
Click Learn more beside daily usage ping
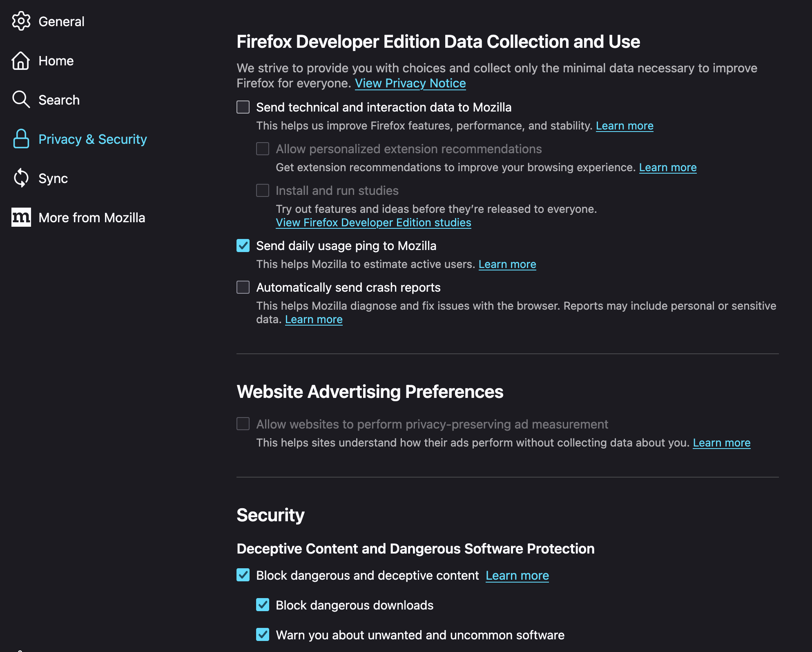[507, 264]
